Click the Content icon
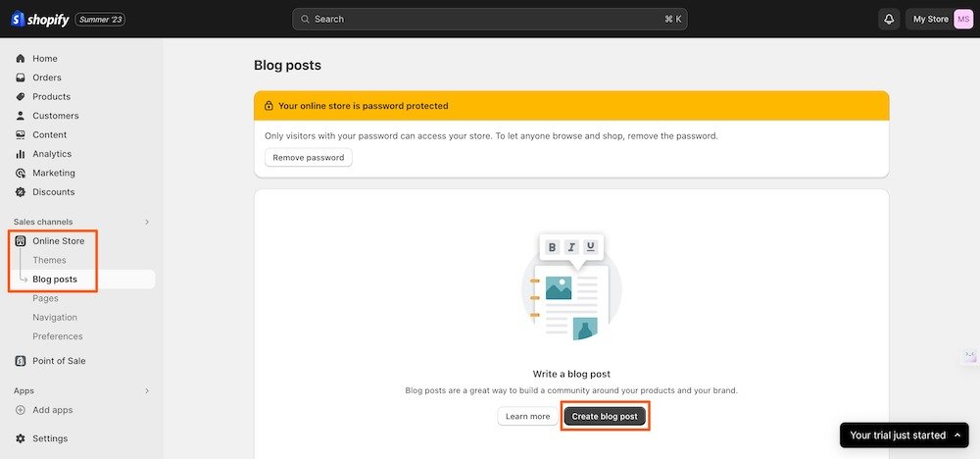The height and width of the screenshot is (459, 980). pos(21,135)
